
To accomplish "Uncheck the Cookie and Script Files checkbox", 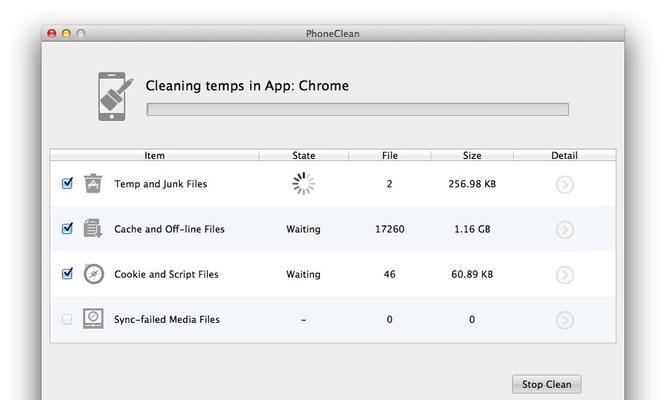I will [x=67, y=273].
